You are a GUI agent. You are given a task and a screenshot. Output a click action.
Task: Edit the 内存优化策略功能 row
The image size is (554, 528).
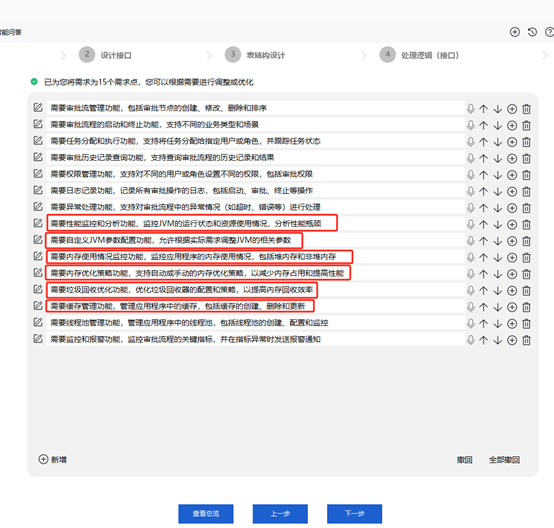tap(38, 272)
